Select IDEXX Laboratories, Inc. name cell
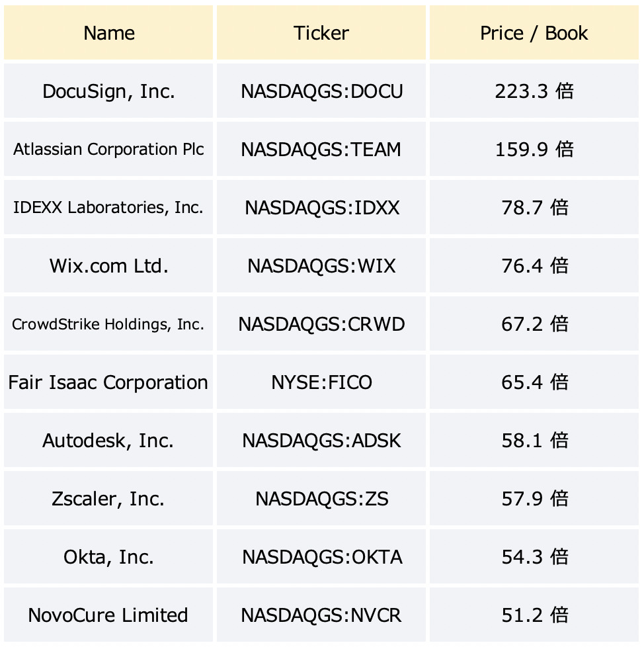The width and height of the screenshot is (644, 647). 108,207
